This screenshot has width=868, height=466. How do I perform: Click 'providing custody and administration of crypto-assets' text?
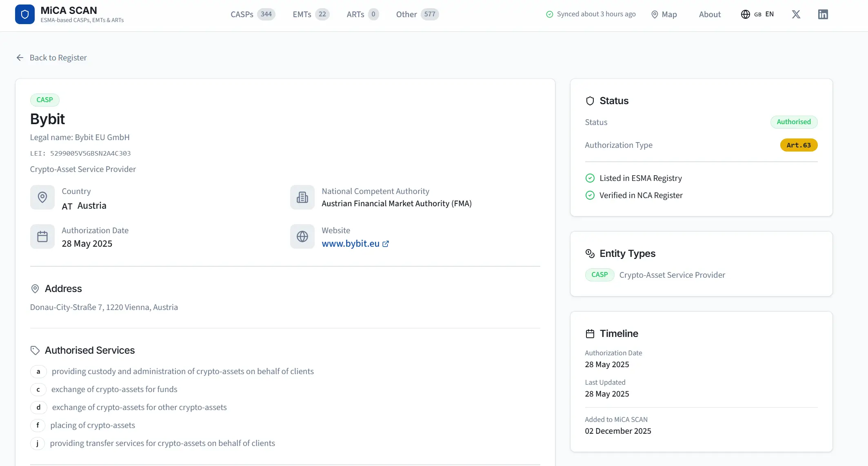[x=183, y=372]
